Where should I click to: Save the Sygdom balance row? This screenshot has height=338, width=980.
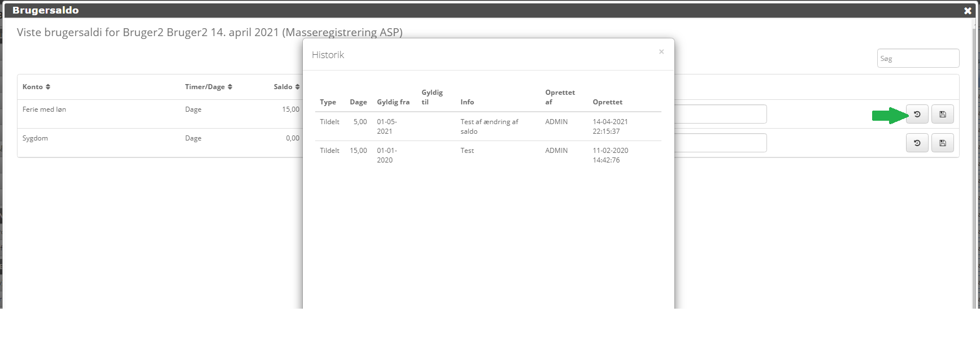pos(942,143)
